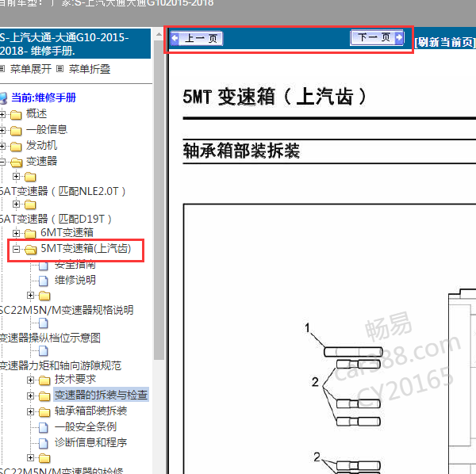Image resolution: width=476 pixels, height=474 pixels.
Task: Expand the 技术要求 folder node
Action: (x=30, y=380)
